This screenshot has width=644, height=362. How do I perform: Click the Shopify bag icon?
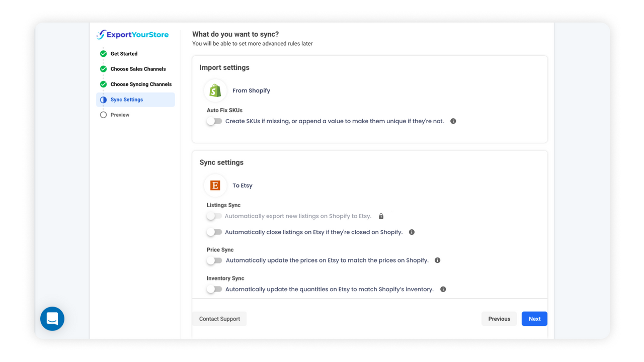[215, 90]
